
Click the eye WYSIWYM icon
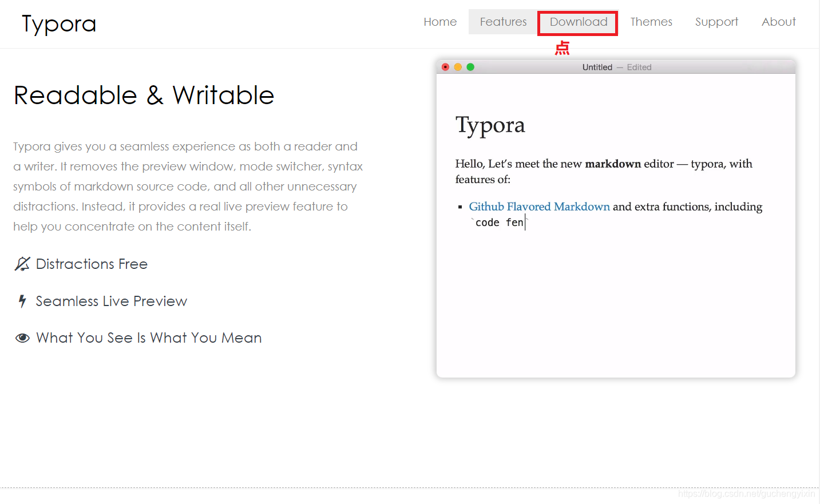point(22,338)
